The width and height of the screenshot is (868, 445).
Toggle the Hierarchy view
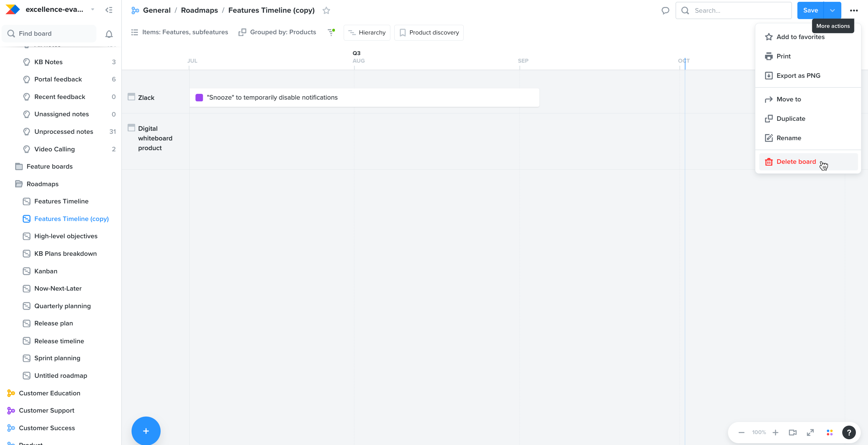[x=367, y=32]
